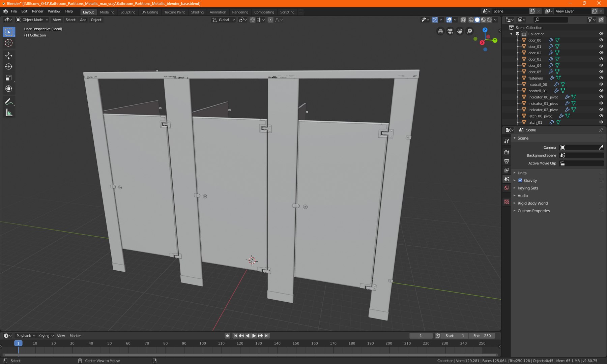Screen dimensions: 607x364
Task: Open the Texture properties checker icon
Action: click(x=507, y=202)
